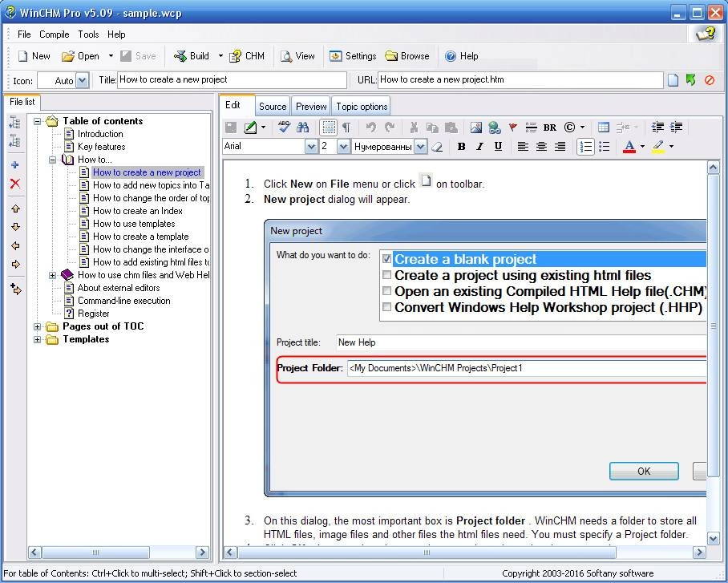Click the Build toolbar button
Image resolution: width=728 pixels, height=583 pixels.
[192, 56]
